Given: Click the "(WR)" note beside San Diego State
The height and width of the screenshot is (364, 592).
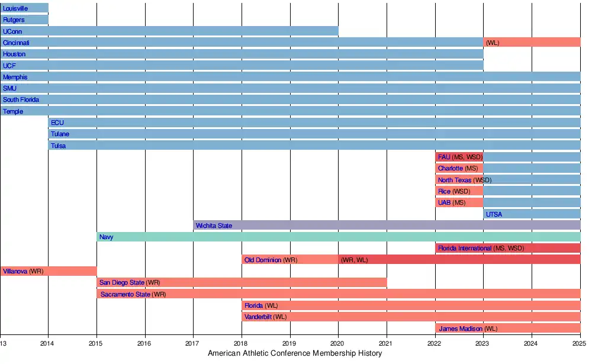Looking at the screenshot, I should pos(153,283).
